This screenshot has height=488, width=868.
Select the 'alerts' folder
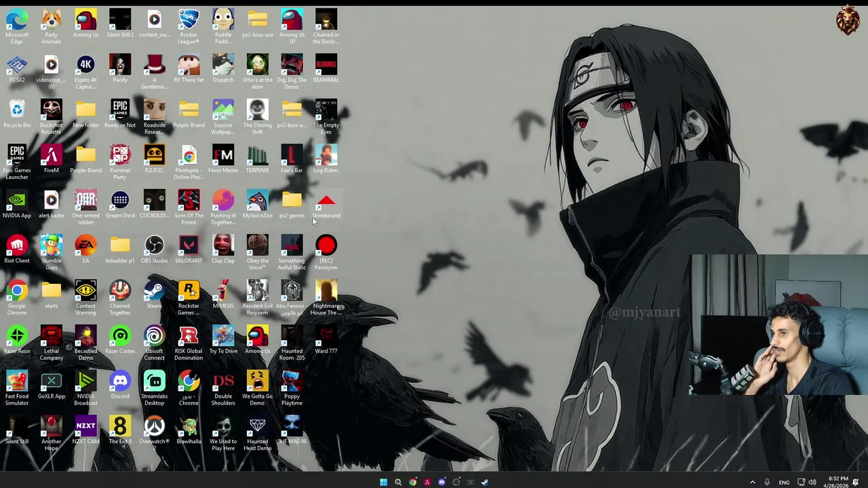(x=52, y=295)
